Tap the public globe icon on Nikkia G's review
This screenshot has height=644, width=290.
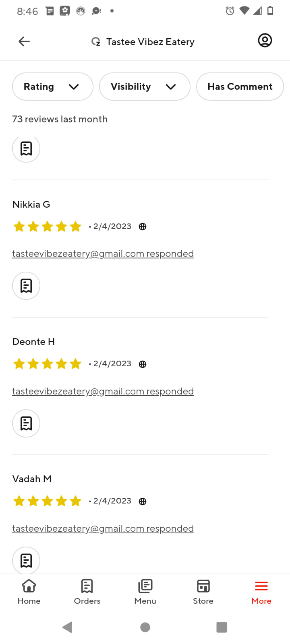[x=143, y=227]
